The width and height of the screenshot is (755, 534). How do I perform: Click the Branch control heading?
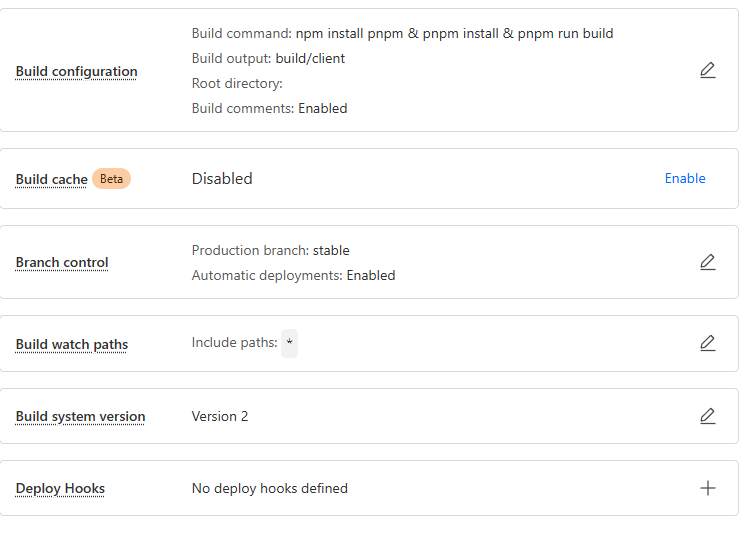pyautogui.click(x=62, y=262)
